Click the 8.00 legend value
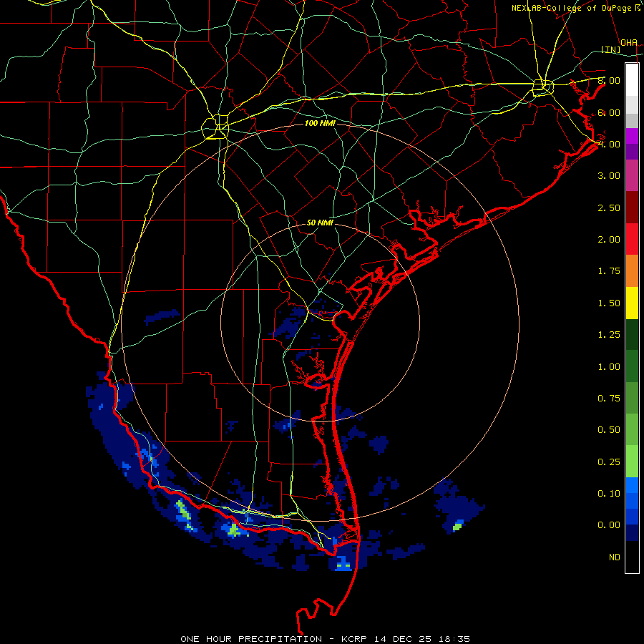The width and height of the screenshot is (644, 644). pyautogui.click(x=609, y=80)
